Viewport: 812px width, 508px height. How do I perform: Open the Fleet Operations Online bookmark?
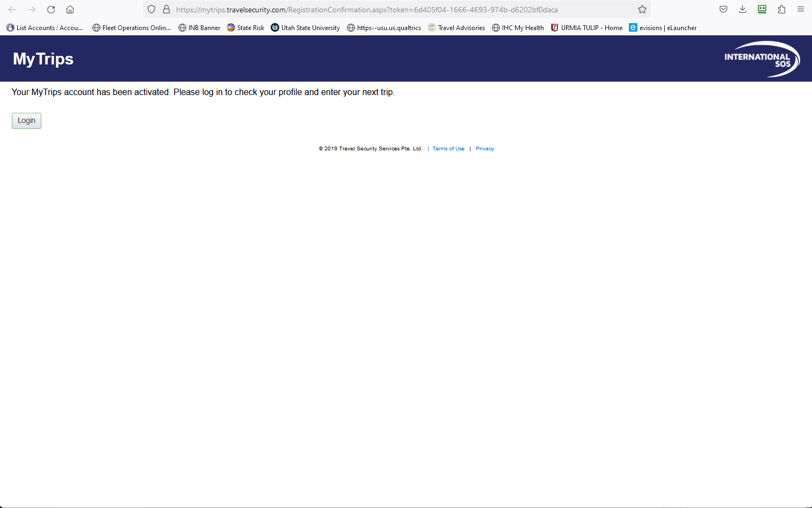(x=131, y=28)
